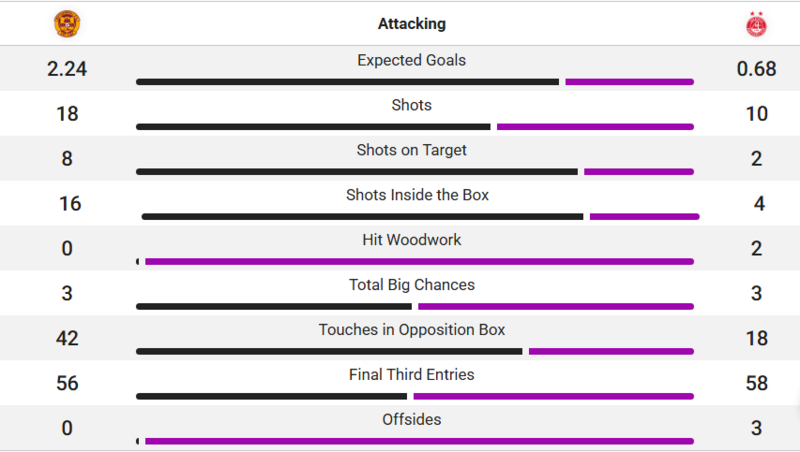The height and width of the screenshot is (452, 800).
Task: Select the Shots Inside the Box label
Action: pyautogui.click(x=417, y=195)
